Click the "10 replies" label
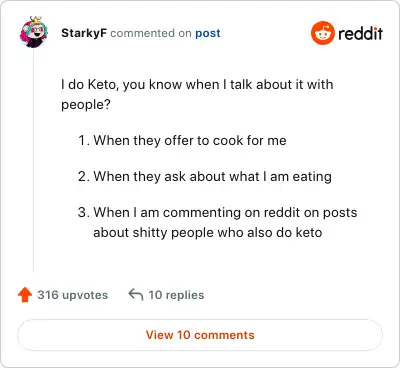This screenshot has height=368, width=400. pyautogui.click(x=176, y=295)
